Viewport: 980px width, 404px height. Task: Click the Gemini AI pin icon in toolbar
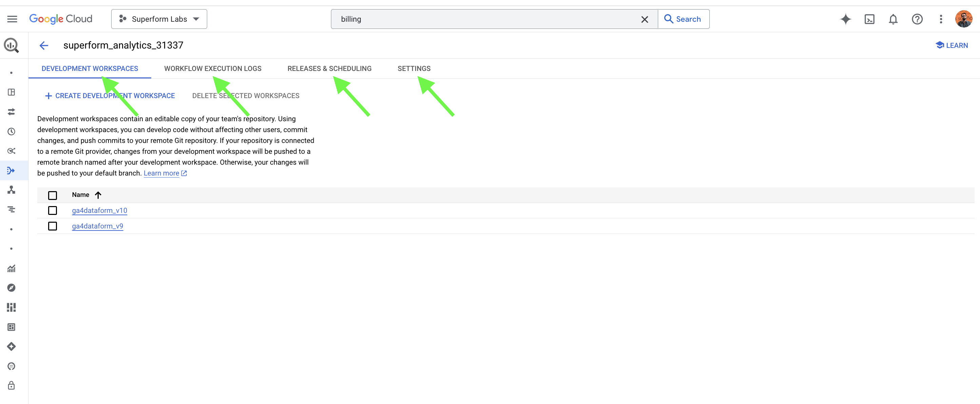845,19
